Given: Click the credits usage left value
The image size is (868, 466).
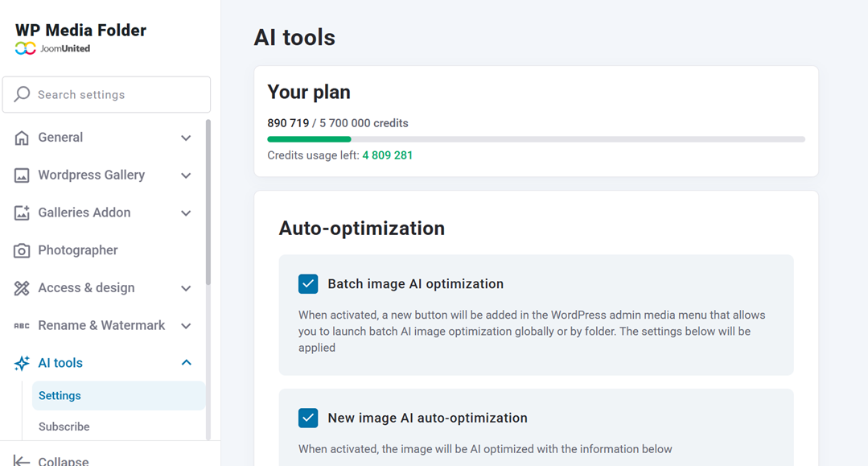Looking at the screenshot, I should click(x=388, y=155).
